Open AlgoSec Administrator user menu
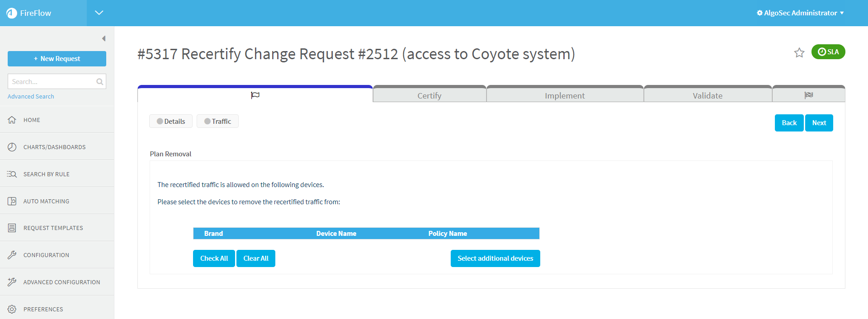Screen dimensions: 868x319 800,13
